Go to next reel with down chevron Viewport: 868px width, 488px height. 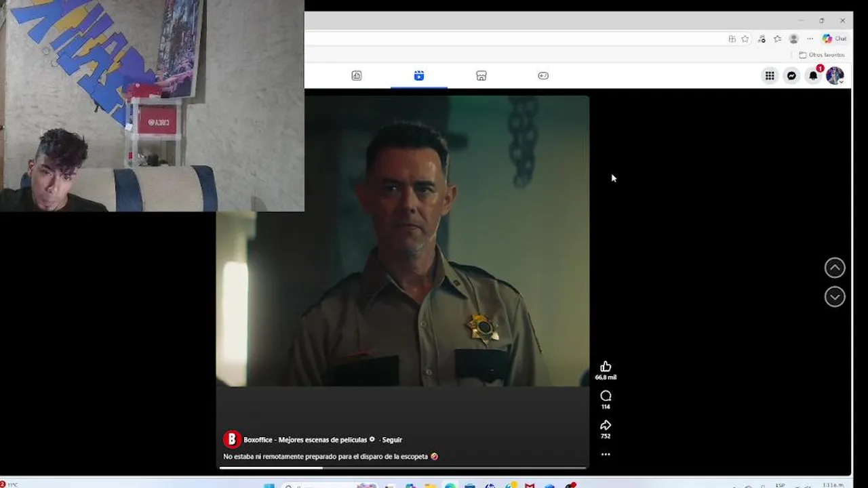835,297
